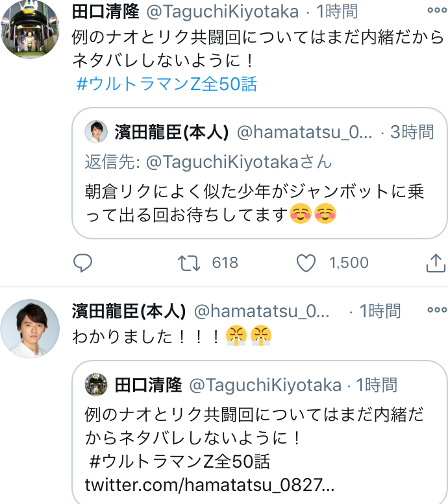
Task: Retweet 田口清隆's tweet with 618 retweets
Action: 188,263
